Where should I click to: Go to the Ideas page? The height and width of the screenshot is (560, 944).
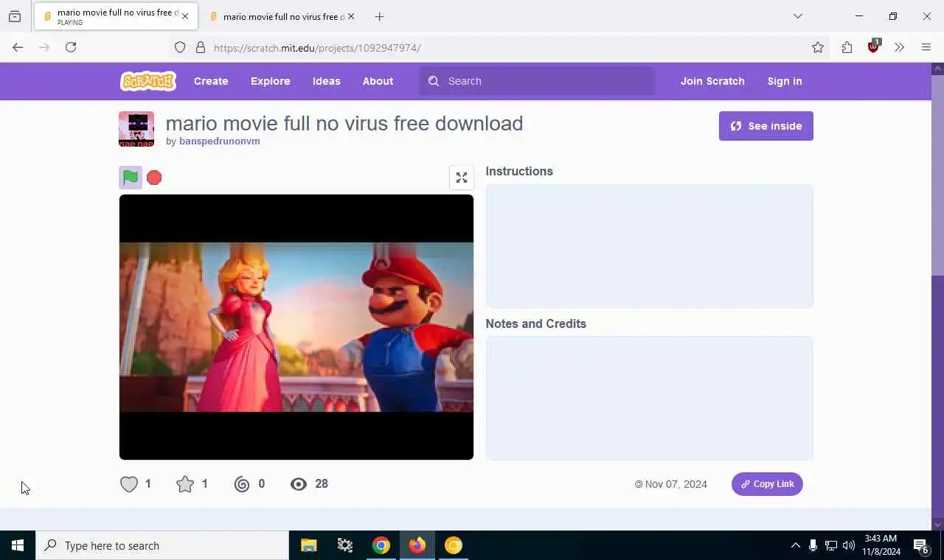[327, 81]
